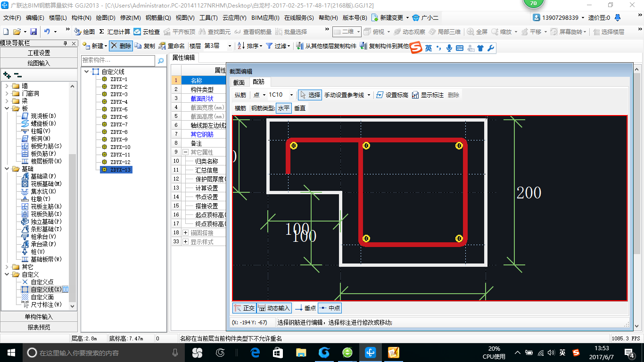Toggle 动态输入 dynamic input
Image resolution: width=644 pixels, height=362 pixels.
pos(274,308)
